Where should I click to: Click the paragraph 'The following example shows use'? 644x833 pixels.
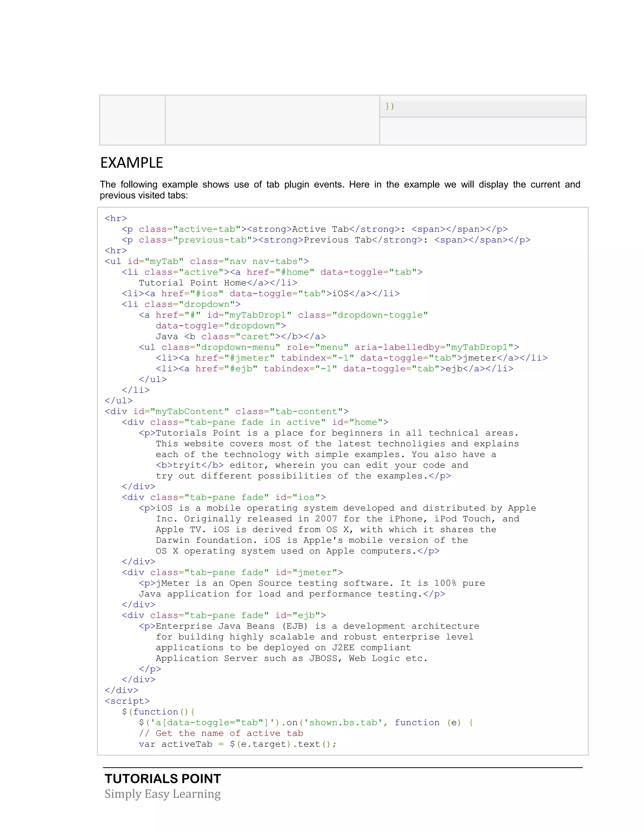(x=340, y=190)
